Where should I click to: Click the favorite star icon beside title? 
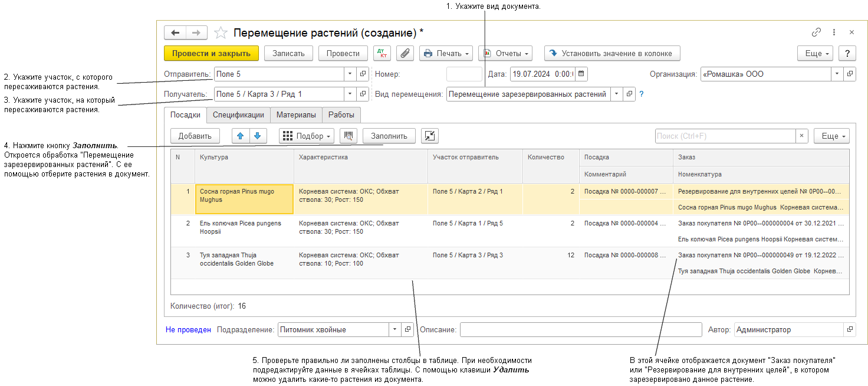(221, 32)
